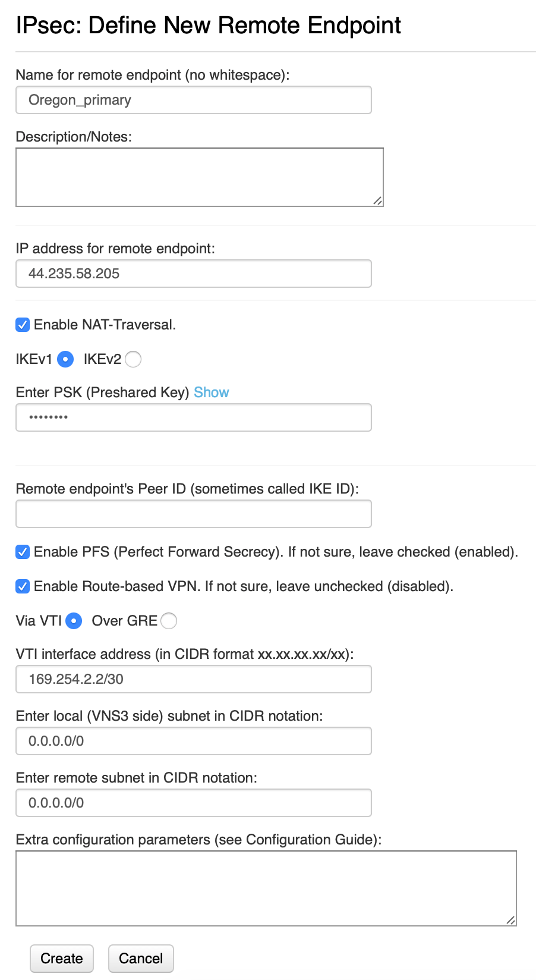Click the Cancel button
The height and width of the screenshot is (980, 536).
140,958
